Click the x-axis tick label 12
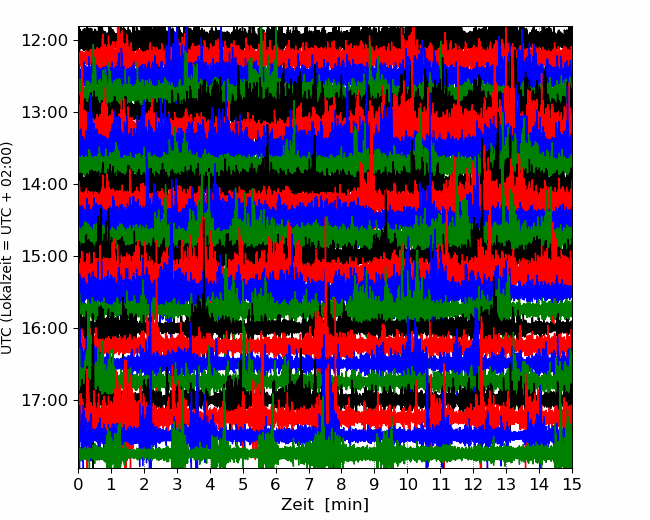Screen dimensions: 650x520 pyautogui.click(x=473, y=484)
